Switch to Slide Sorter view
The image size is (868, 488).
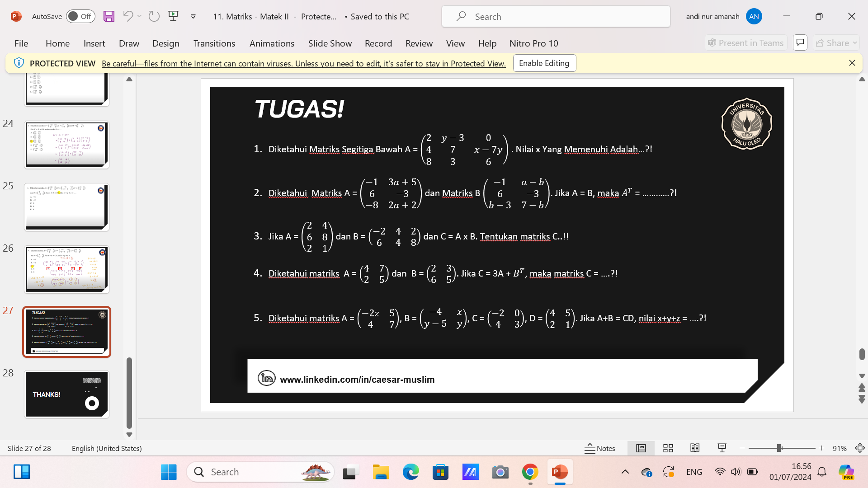tap(668, 448)
